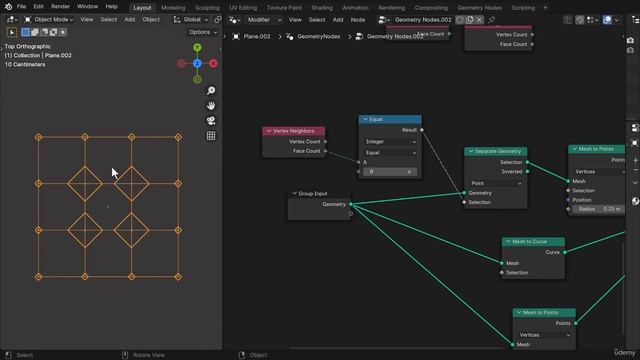Click the Geometry Nodes.002 name field
This screenshot has height=360, width=640.
[x=423, y=20]
